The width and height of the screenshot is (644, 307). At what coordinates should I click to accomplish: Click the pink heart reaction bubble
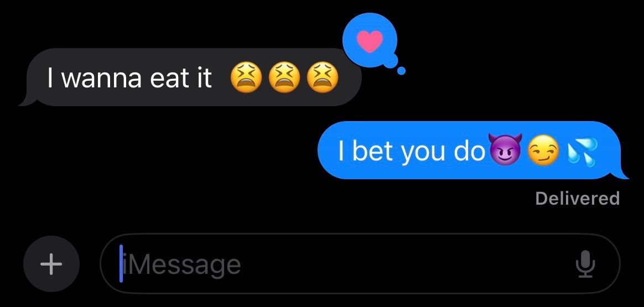[370, 41]
